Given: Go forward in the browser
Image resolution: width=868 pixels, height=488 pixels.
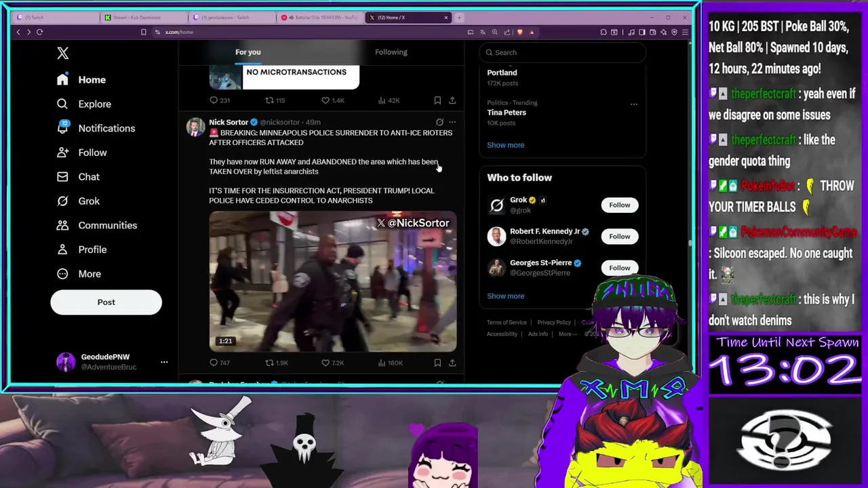Looking at the screenshot, I should coord(28,32).
